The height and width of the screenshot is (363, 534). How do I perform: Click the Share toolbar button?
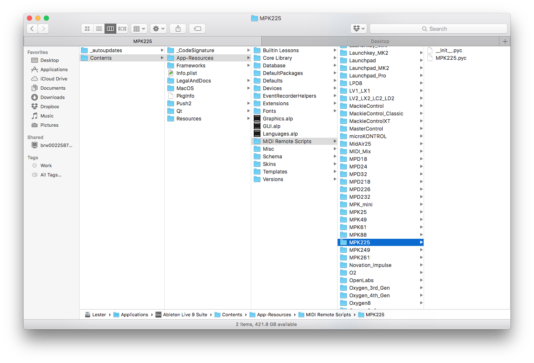[178, 29]
